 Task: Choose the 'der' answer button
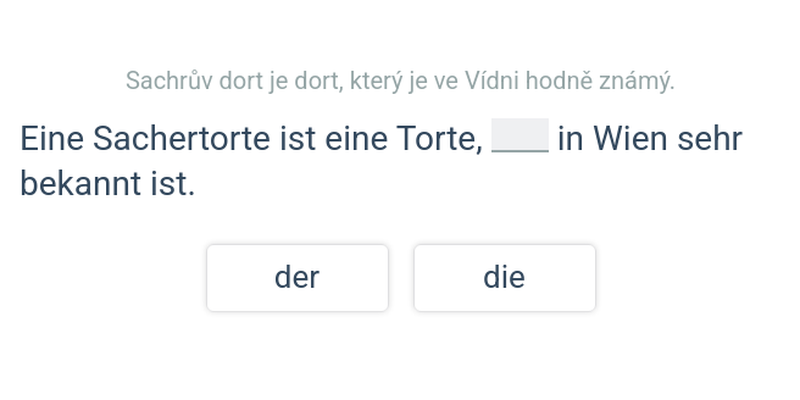(297, 278)
